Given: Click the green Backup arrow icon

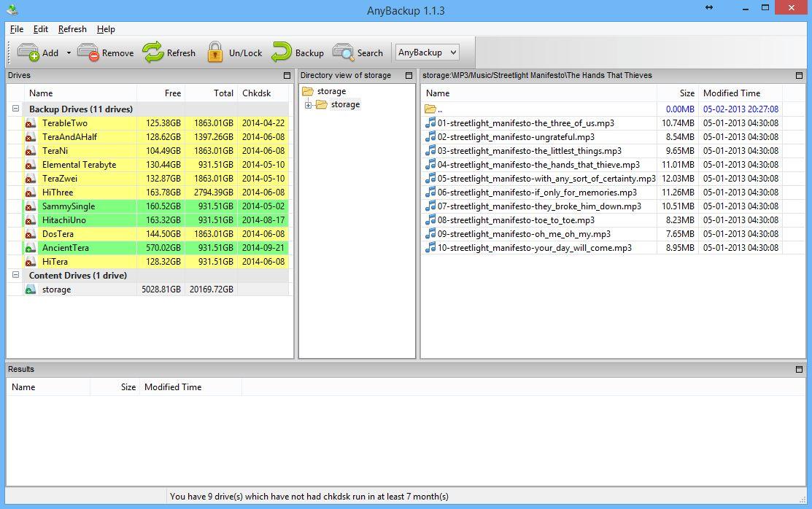Looking at the screenshot, I should (x=281, y=53).
